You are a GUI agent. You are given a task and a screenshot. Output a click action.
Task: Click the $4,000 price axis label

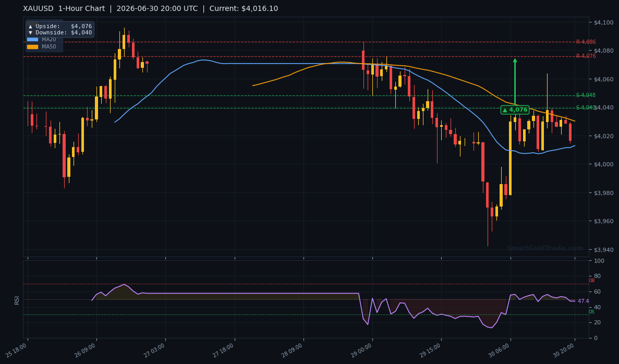[x=603, y=165]
